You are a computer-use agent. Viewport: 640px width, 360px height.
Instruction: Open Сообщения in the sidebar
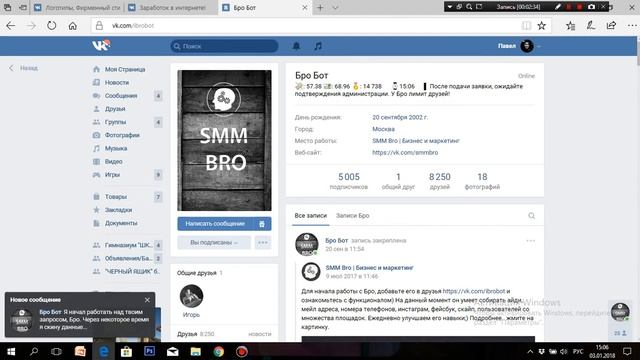pos(121,96)
